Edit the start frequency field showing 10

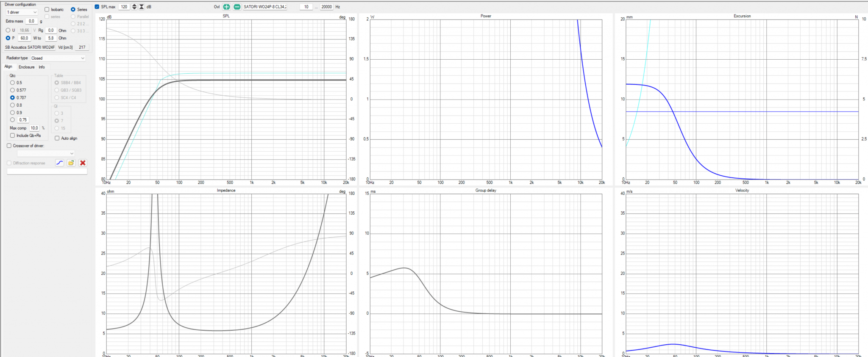[x=306, y=7]
